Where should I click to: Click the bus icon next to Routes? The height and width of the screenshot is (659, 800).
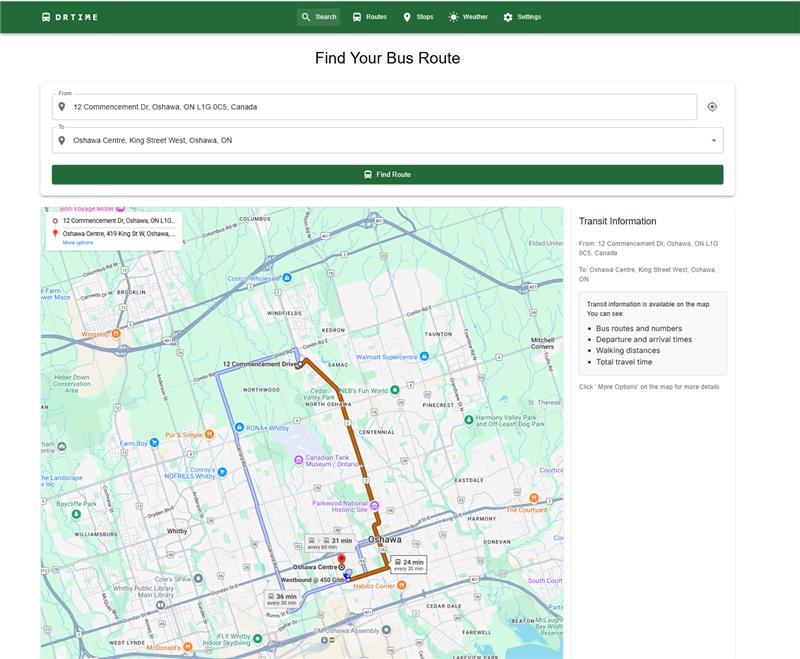click(357, 17)
